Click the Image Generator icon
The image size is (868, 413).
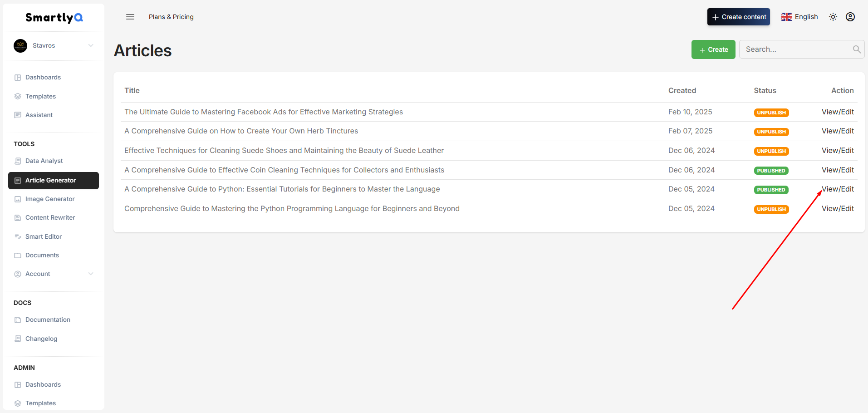18,199
